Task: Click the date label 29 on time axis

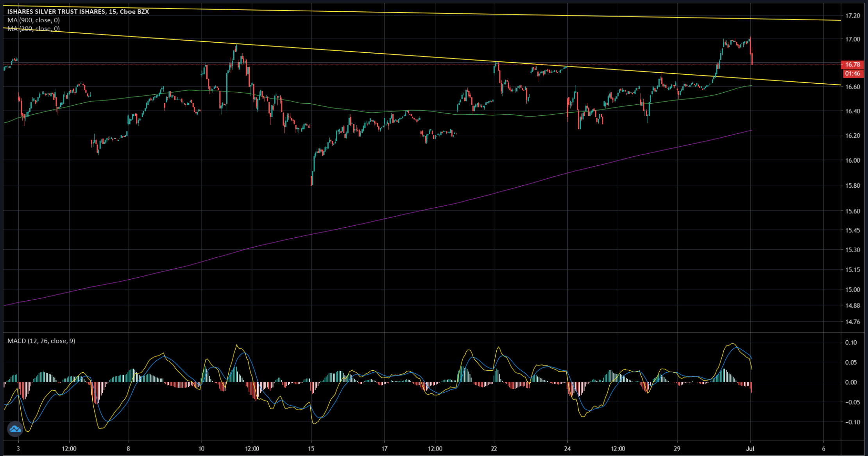Action: [677, 449]
